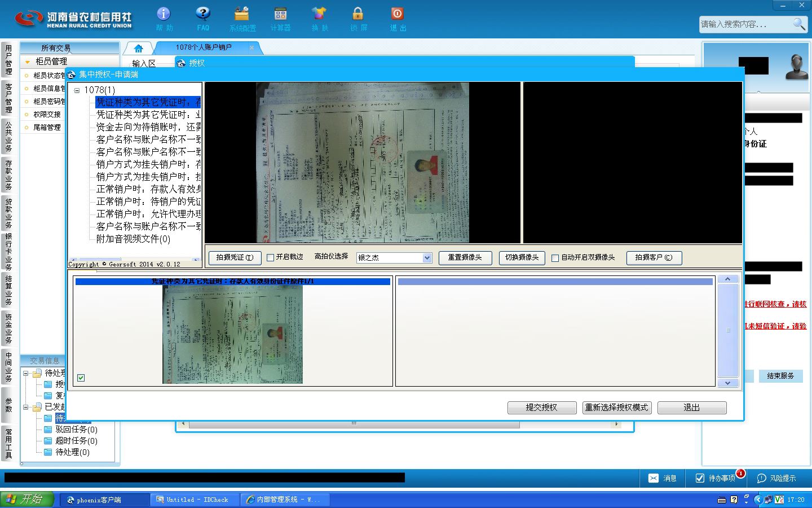Click the horizontal scrollbar under the 授权 window
This screenshot has width=812, height=508.
(x=354, y=423)
